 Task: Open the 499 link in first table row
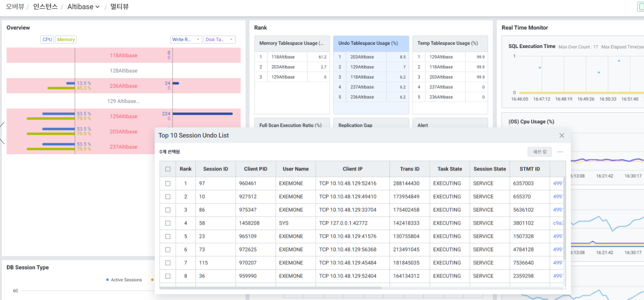[x=558, y=183]
